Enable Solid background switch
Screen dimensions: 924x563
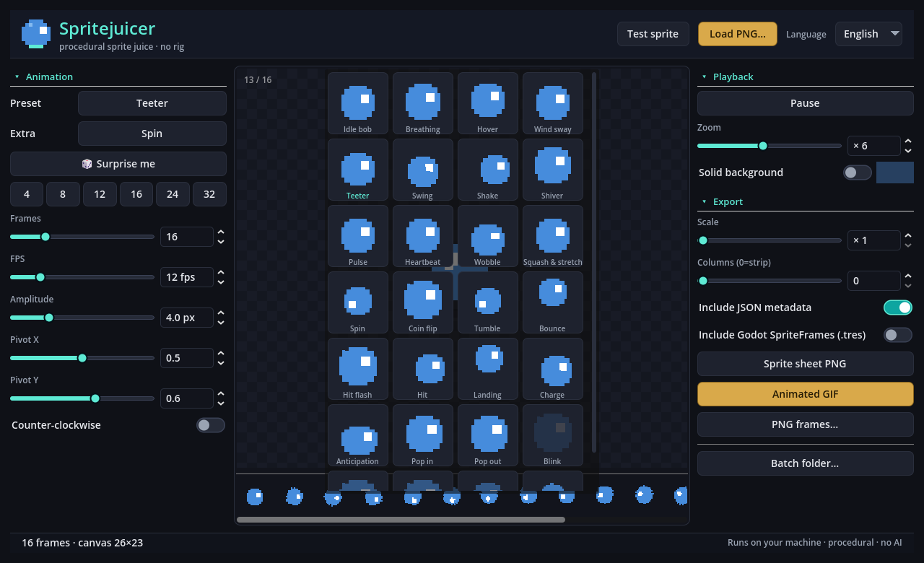point(858,173)
